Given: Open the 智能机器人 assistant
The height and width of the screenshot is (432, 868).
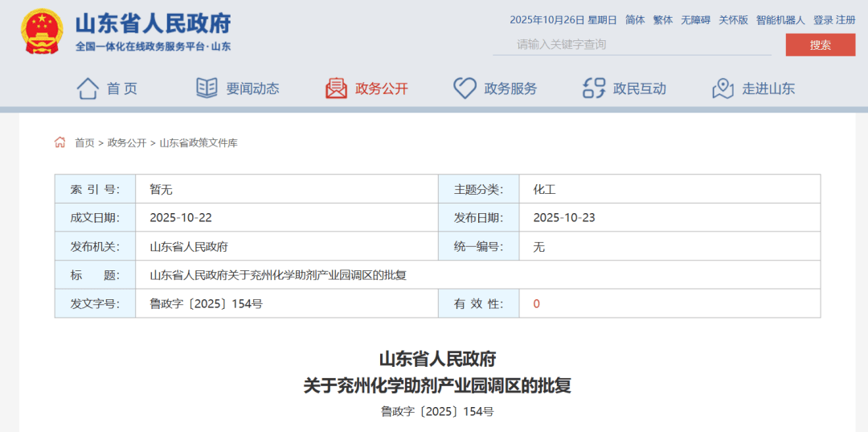Looking at the screenshot, I should pos(780,20).
